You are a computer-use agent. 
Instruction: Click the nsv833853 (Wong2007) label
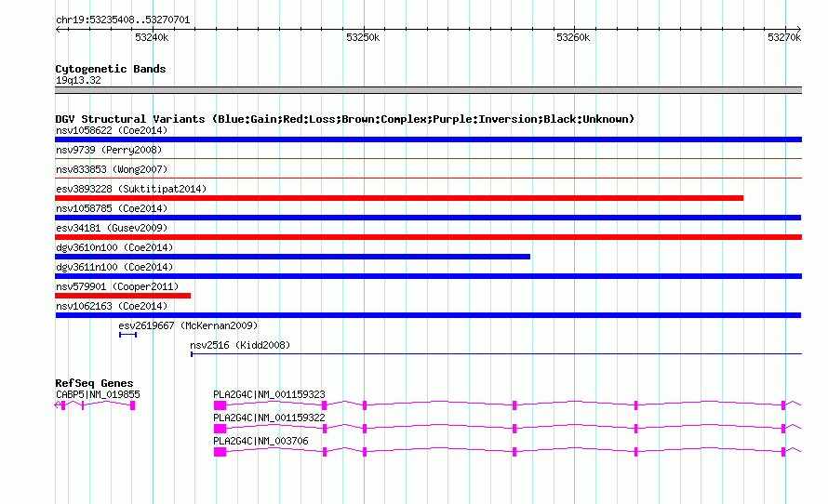click(112, 169)
